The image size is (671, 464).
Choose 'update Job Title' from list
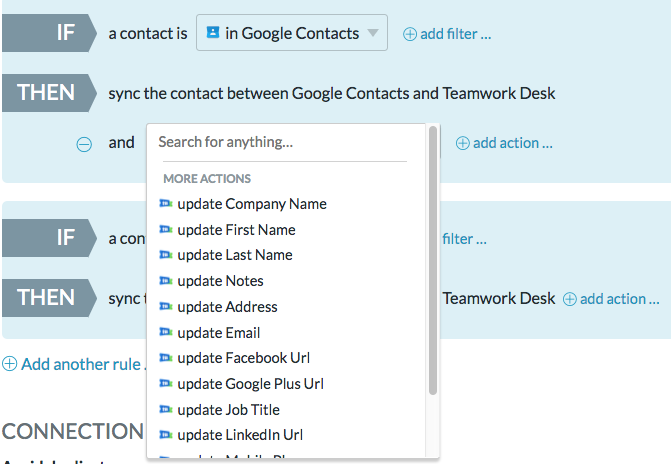click(219, 410)
